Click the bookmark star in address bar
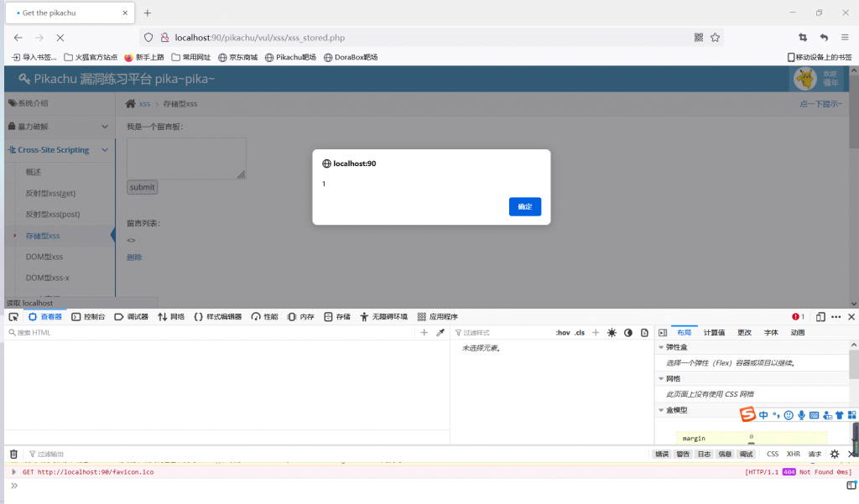Image resolution: width=859 pixels, height=504 pixels. coord(715,38)
